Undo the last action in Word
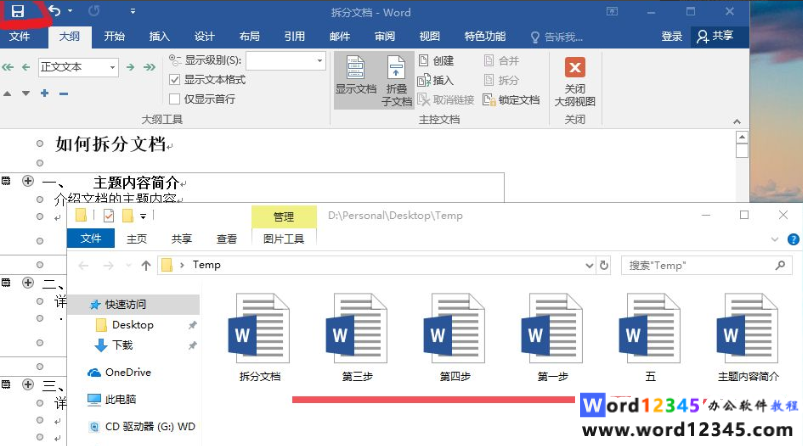This screenshot has height=446, width=803. 54,11
